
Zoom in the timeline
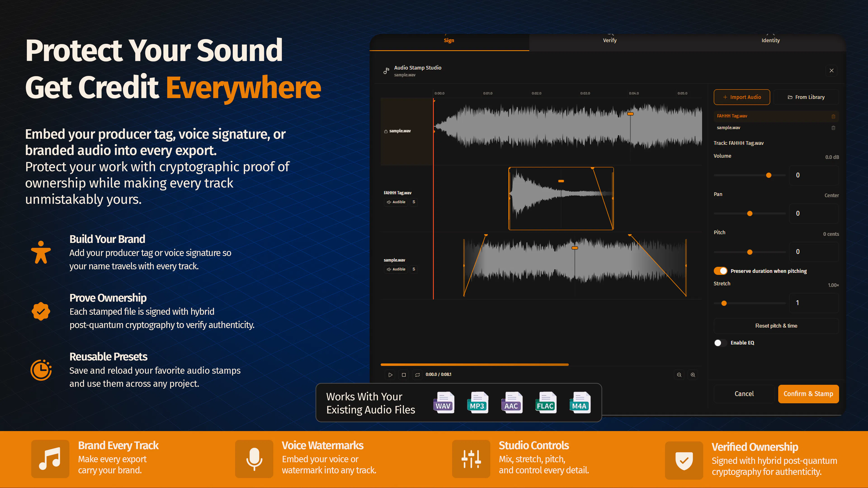tap(693, 375)
